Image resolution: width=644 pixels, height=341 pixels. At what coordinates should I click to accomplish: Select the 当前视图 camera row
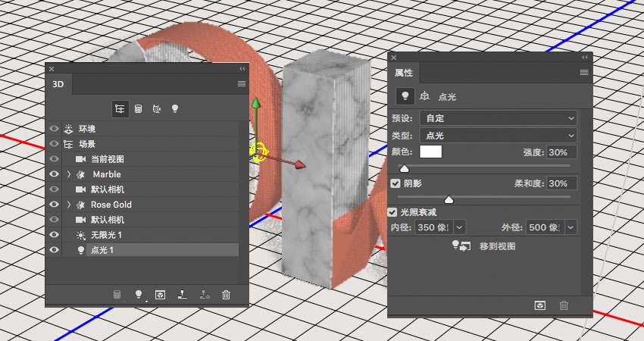pos(150,159)
